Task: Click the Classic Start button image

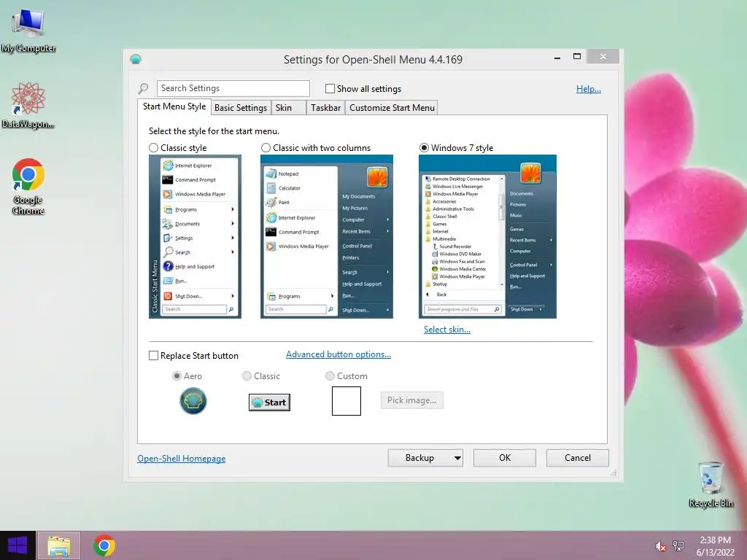Action: pyautogui.click(x=269, y=402)
